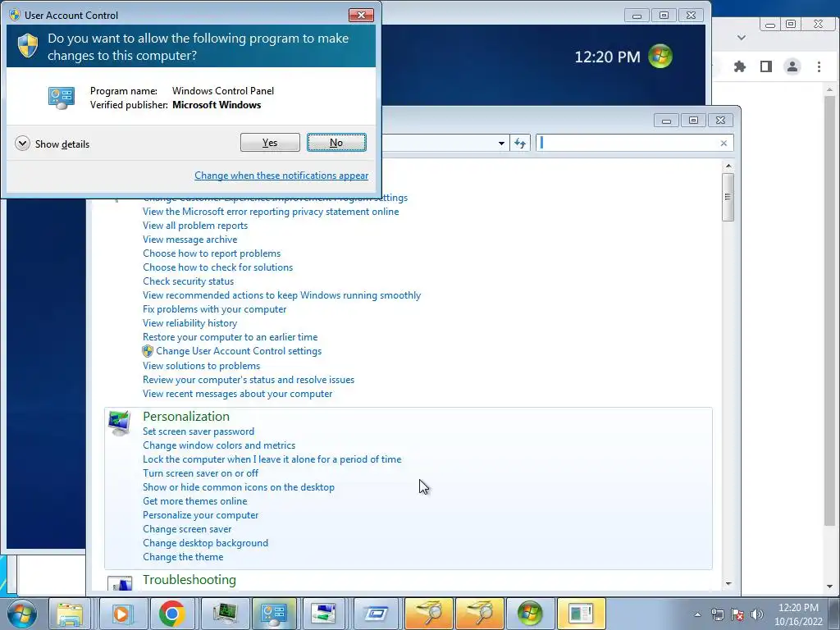
Task: Open 'View reliability history'
Action: (189, 323)
